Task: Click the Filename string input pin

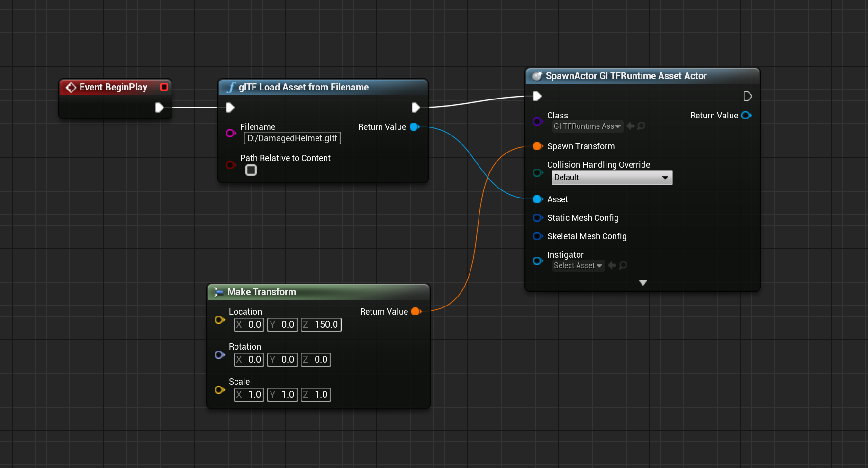Action: pyautogui.click(x=231, y=133)
